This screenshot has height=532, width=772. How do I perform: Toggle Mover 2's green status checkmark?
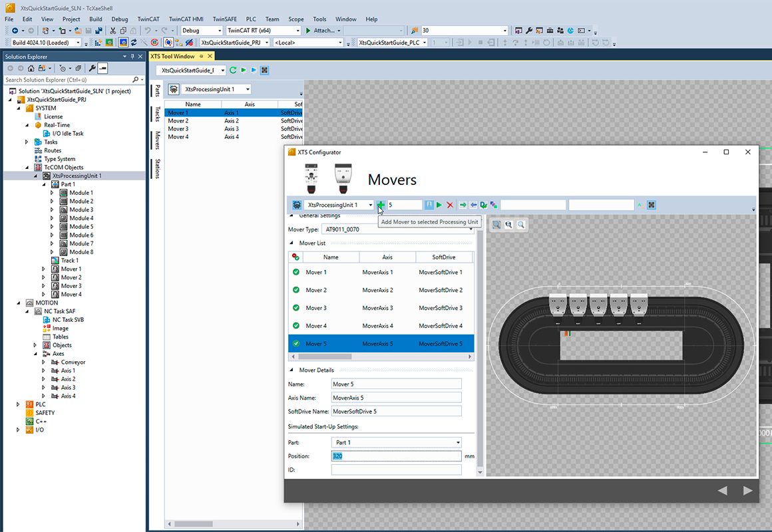(x=296, y=290)
